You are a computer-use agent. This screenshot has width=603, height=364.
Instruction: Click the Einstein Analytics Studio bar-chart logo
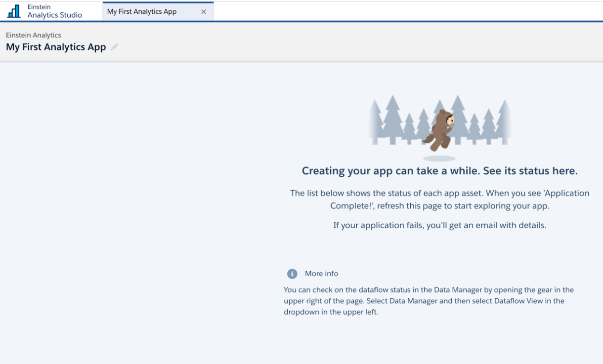(14, 11)
